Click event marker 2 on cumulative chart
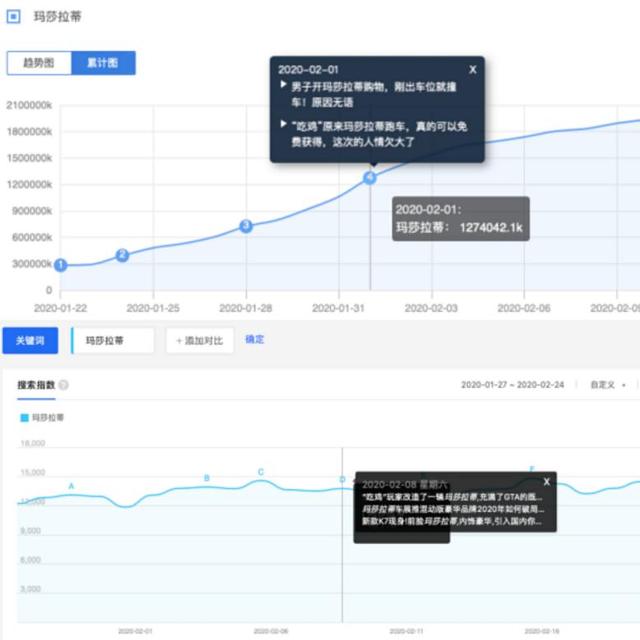Screen dimensions: 640x640 (x=122, y=255)
